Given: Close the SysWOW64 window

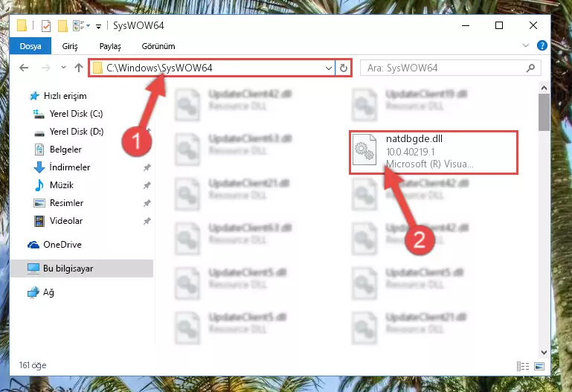Looking at the screenshot, I should coord(533,25).
